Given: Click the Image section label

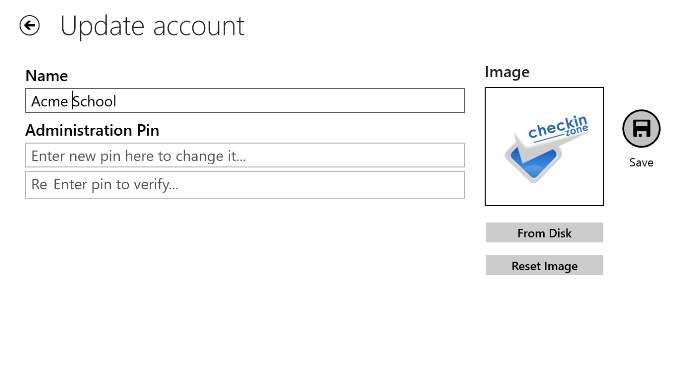Looking at the screenshot, I should pos(507,72).
